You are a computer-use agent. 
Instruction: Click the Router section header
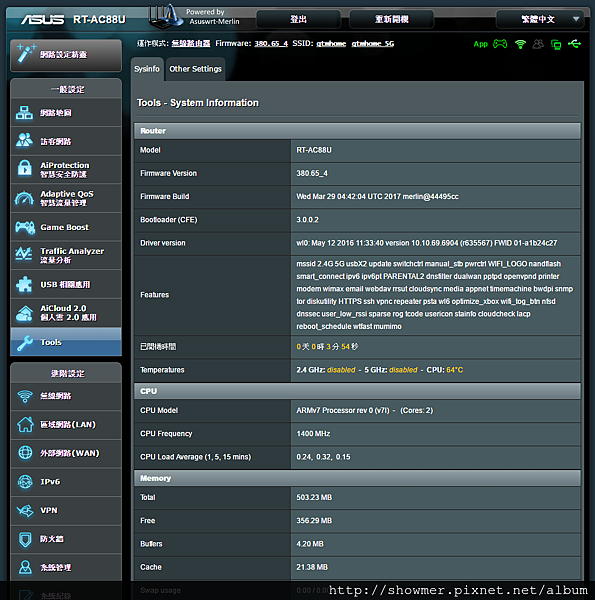[357, 131]
